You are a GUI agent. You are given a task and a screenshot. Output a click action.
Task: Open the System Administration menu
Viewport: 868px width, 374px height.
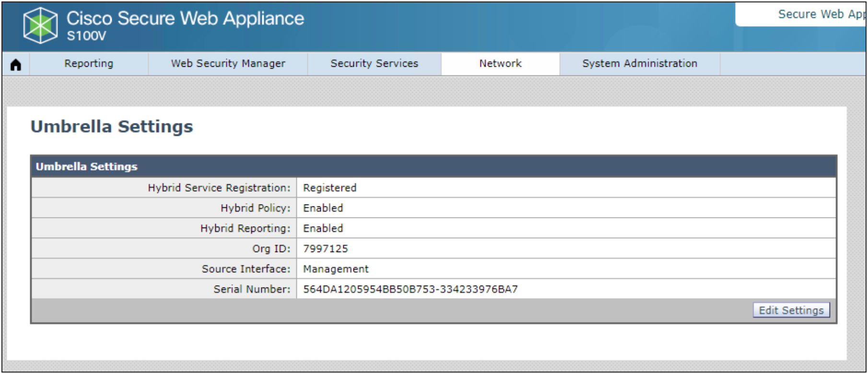(640, 63)
